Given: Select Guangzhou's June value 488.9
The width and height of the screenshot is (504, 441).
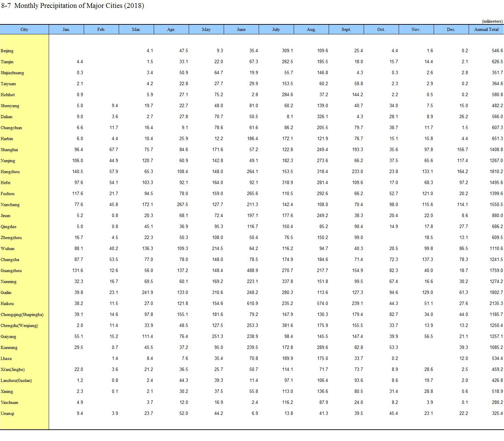Looking at the screenshot, I should pyautogui.click(x=252, y=271).
